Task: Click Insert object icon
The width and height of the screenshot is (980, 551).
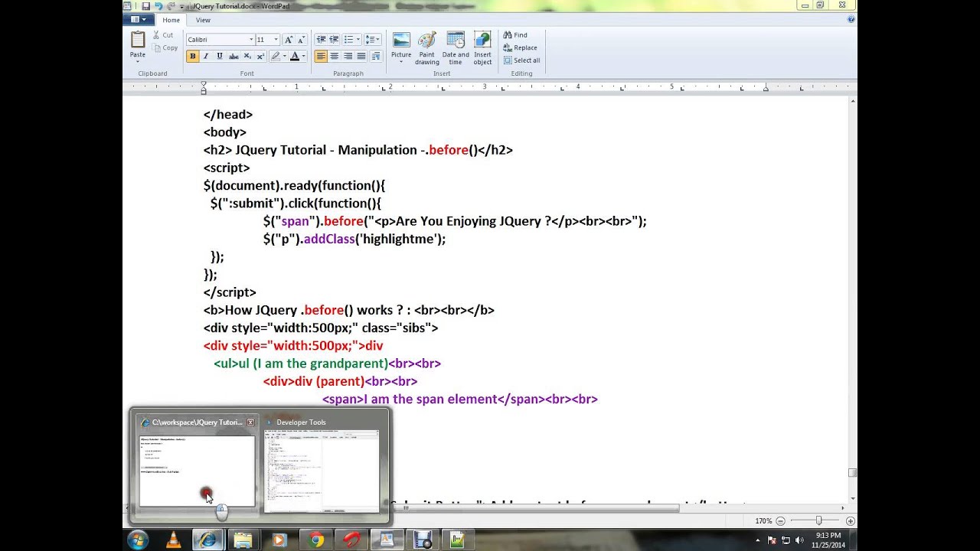Action: click(x=482, y=41)
